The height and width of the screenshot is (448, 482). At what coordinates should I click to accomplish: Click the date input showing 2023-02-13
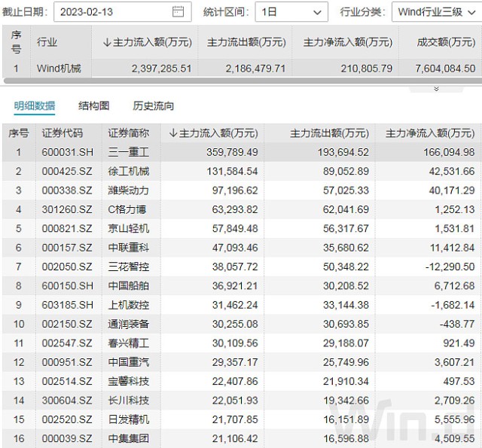coord(123,12)
